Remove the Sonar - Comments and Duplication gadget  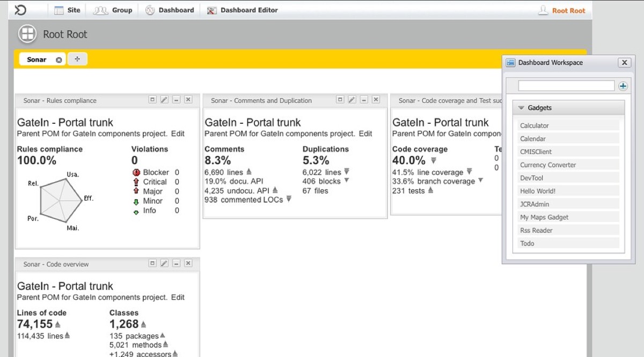pos(376,100)
